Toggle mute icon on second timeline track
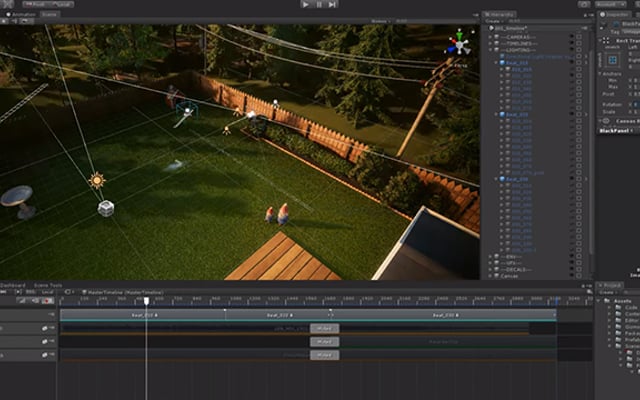 click(47, 342)
